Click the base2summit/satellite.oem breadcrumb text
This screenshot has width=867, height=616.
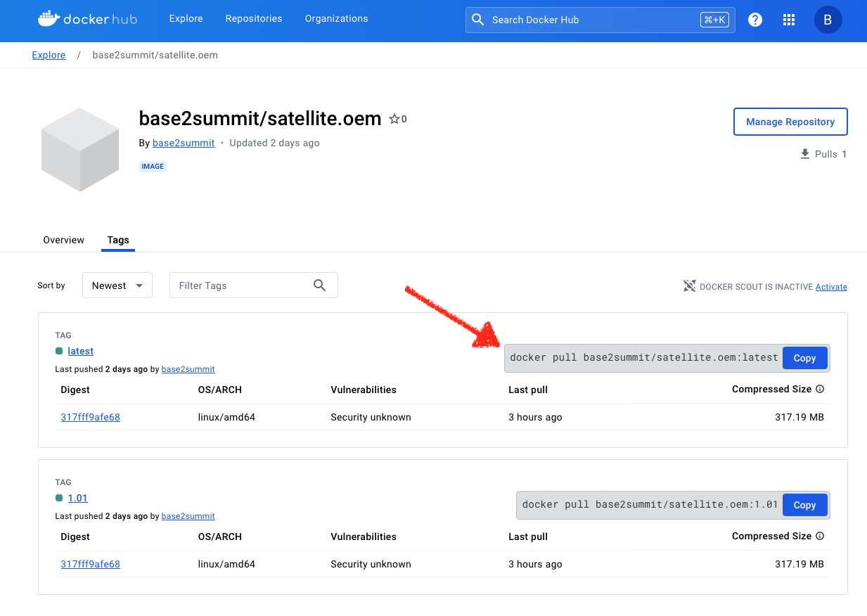point(155,55)
